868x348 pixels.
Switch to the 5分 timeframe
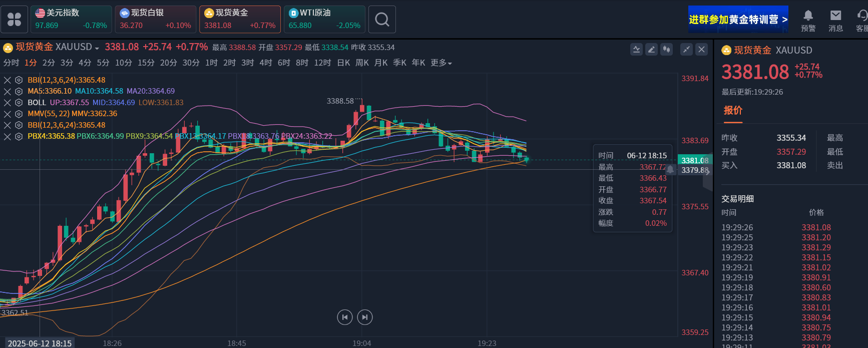pyautogui.click(x=103, y=63)
